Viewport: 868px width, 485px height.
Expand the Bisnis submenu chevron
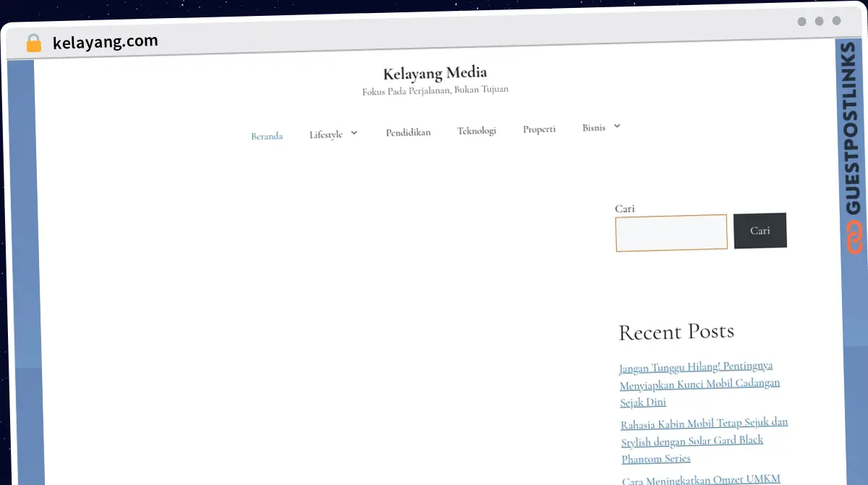617,126
